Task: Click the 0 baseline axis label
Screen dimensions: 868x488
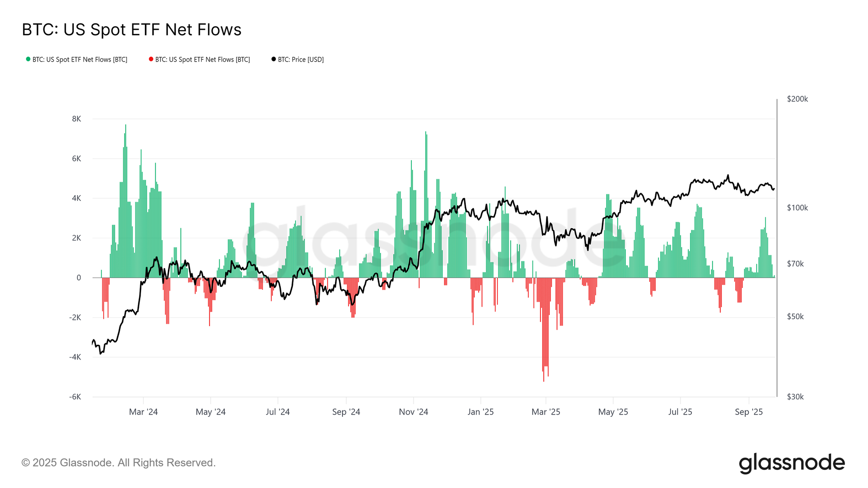Action: (79, 278)
